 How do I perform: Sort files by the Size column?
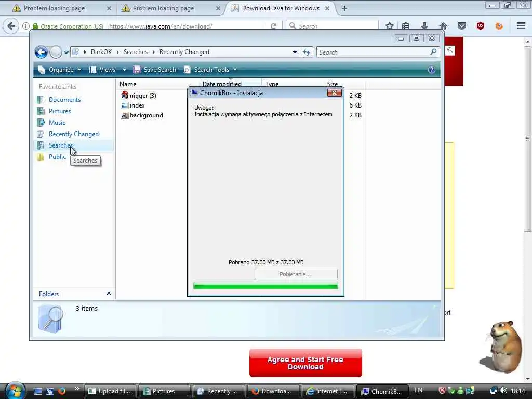(x=332, y=84)
